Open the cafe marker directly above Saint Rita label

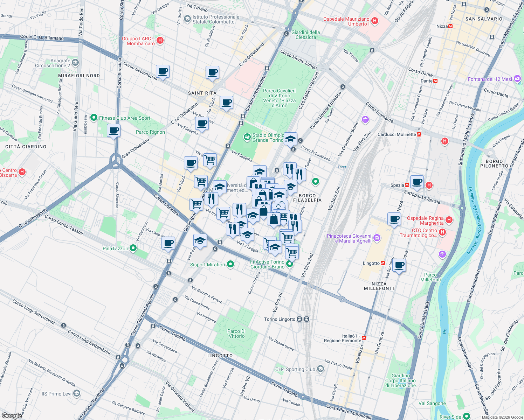(212, 73)
